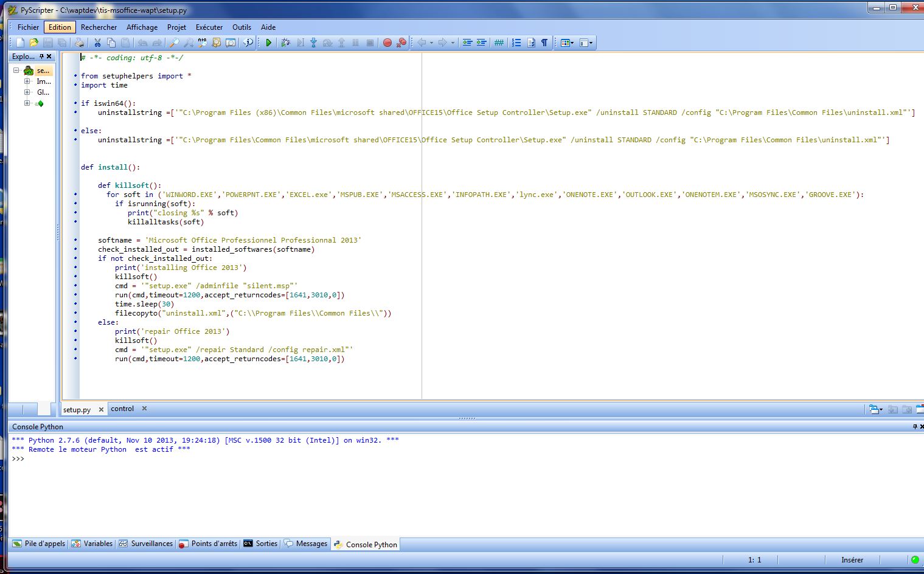Screen dimensions: 924x574
Task: Show the Messages panel
Action: (x=306, y=544)
